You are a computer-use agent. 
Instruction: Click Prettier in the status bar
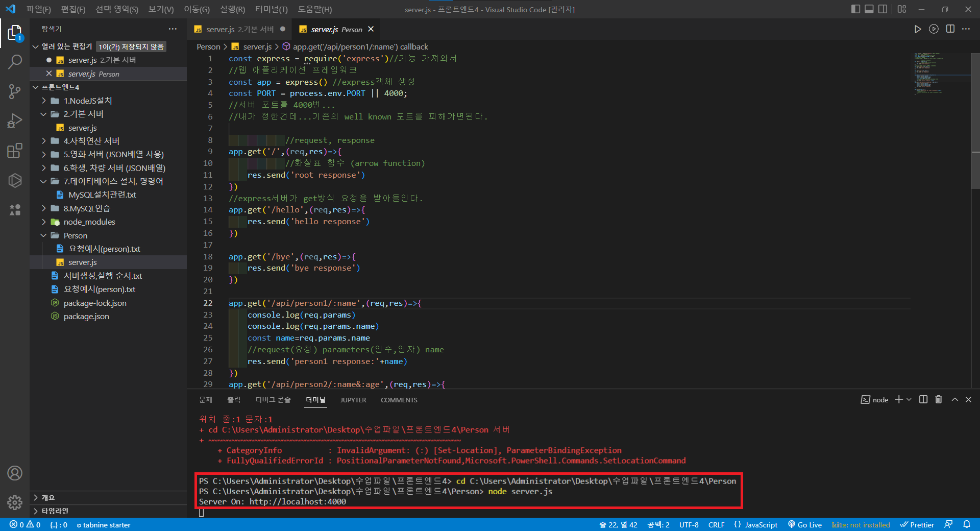[917, 525]
